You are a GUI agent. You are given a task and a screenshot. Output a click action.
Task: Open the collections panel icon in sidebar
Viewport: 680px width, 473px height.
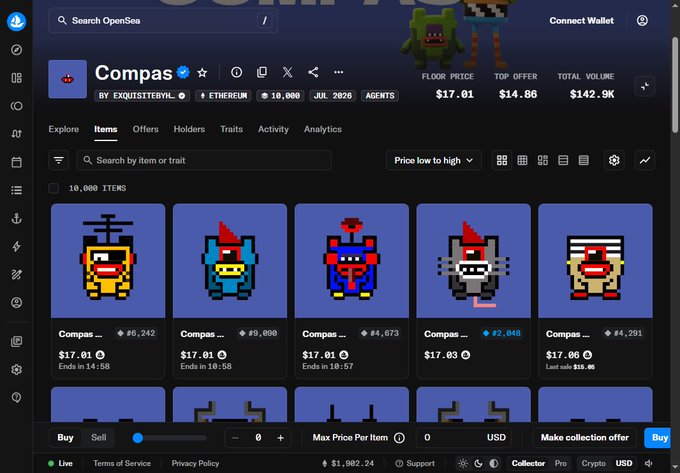coord(16,78)
